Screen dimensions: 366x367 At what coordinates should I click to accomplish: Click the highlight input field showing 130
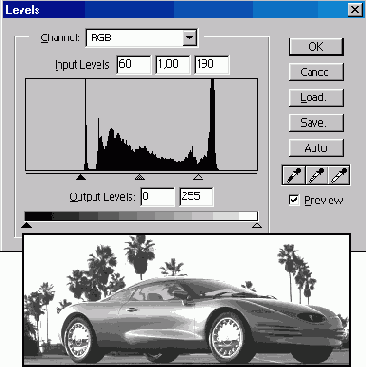point(212,64)
